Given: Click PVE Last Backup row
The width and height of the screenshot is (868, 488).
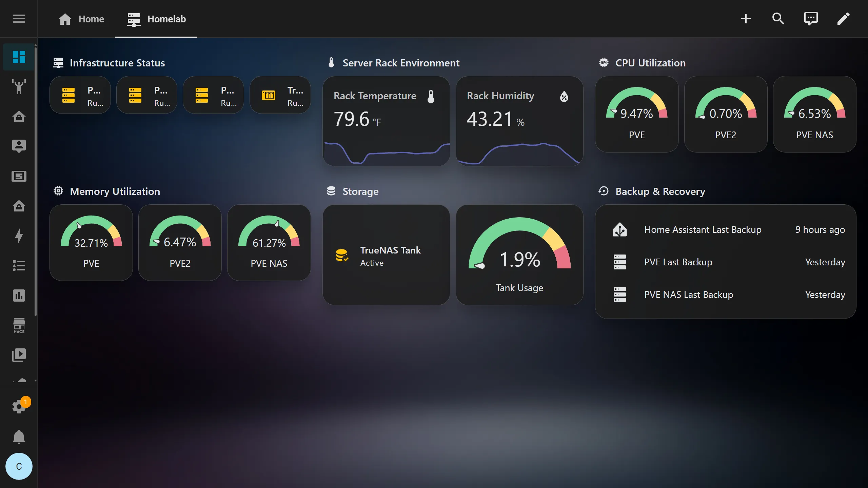Looking at the screenshot, I should (726, 262).
